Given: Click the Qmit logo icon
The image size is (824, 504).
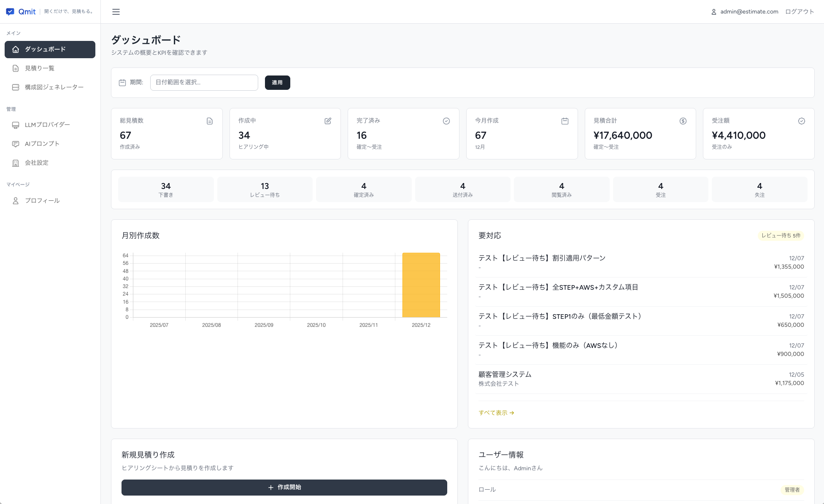Looking at the screenshot, I should click(10, 12).
